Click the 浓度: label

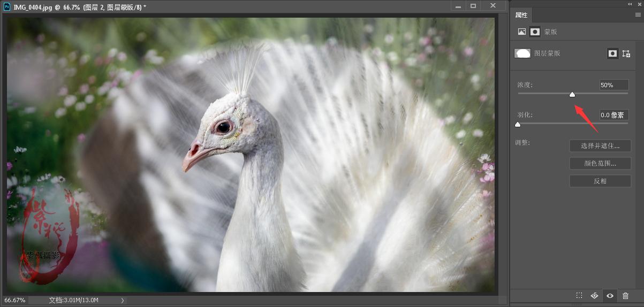[x=525, y=85]
